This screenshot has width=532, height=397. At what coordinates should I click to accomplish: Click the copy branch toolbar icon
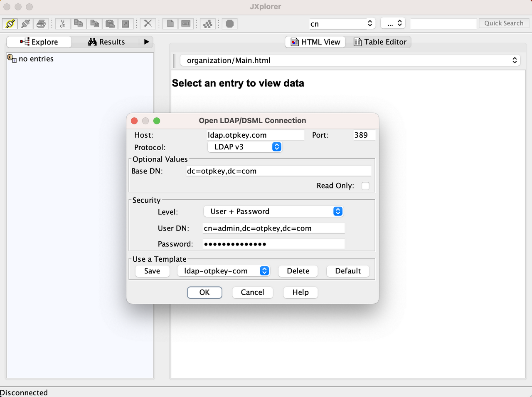point(78,24)
